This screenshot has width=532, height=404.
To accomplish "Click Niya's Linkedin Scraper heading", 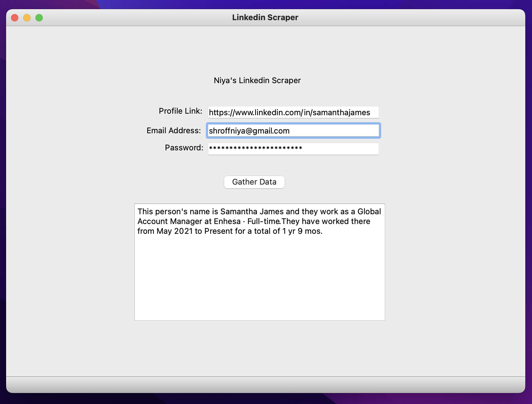I will coord(257,80).
